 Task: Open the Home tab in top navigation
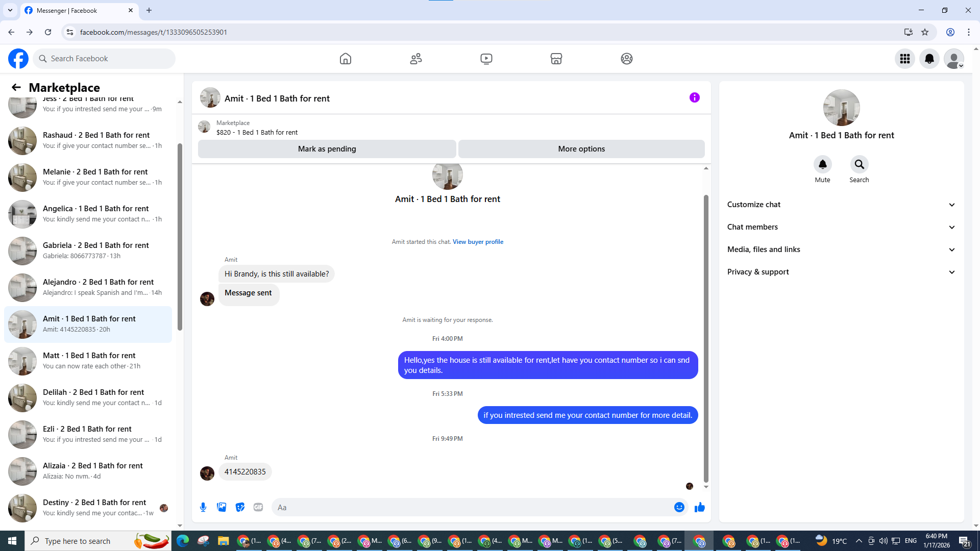[346, 59]
